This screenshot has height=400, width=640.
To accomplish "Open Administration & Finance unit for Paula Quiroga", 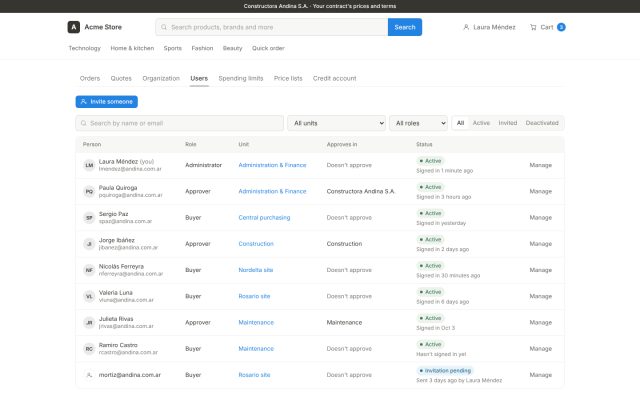I will pyautogui.click(x=272, y=191).
